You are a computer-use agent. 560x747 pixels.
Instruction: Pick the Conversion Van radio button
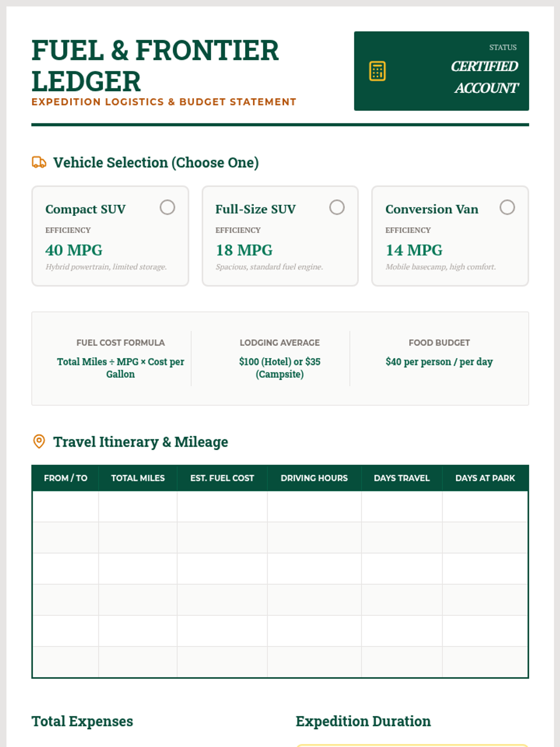pyautogui.click(x=507, y=207)
